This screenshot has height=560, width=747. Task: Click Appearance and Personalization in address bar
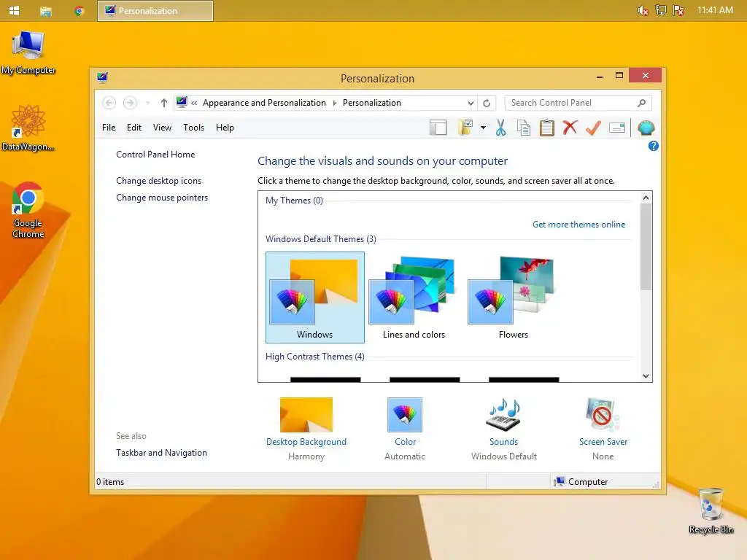pos(264,103)
